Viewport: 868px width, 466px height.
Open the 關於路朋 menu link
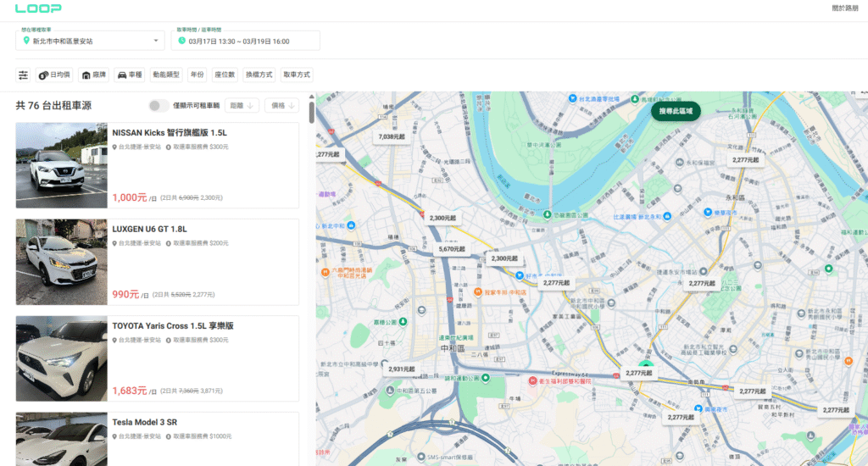845,9
